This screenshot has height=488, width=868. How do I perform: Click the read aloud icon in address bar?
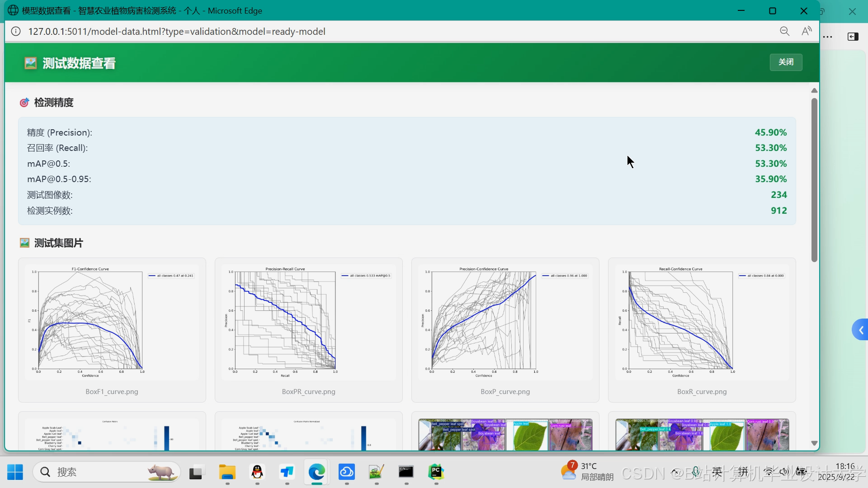point(807,31)
